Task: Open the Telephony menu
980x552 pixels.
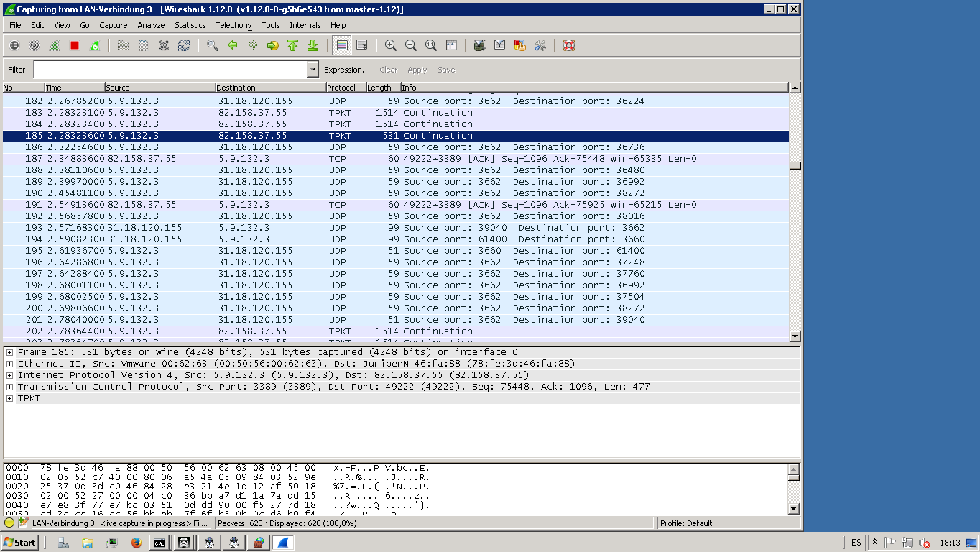Action: (x=234, y=25)
